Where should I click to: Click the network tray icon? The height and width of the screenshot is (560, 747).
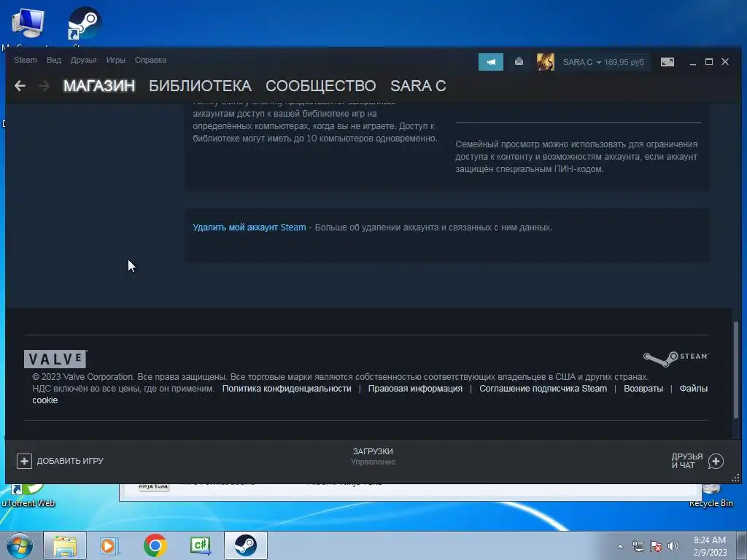pyautogui.click(x=638, y=546)
